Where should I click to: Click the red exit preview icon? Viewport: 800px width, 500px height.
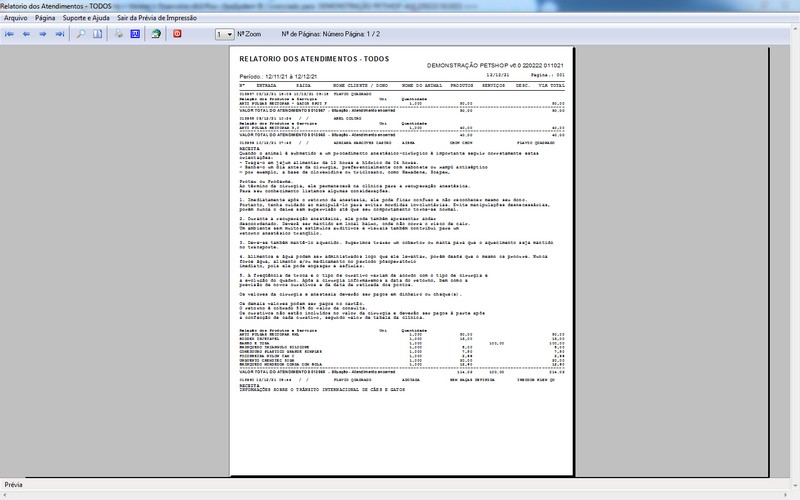tap(178, 34)
